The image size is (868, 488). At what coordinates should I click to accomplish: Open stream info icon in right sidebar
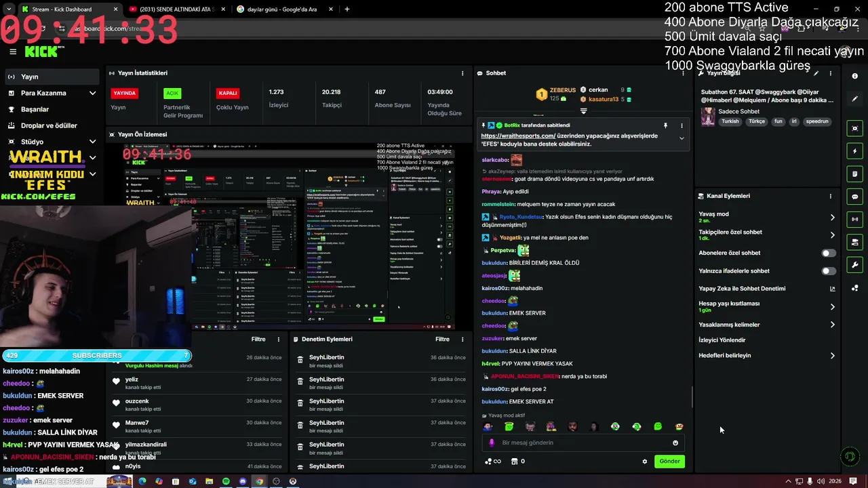click(x=855, y=77)
